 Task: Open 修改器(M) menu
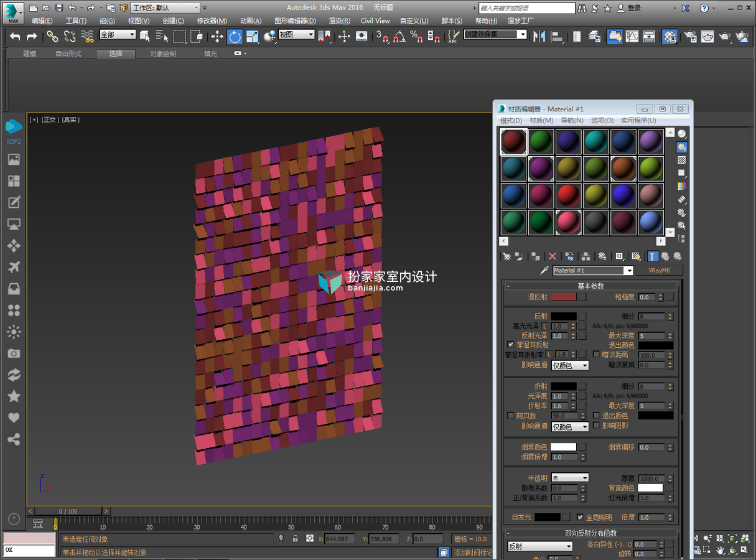click(x=212, y=21)
